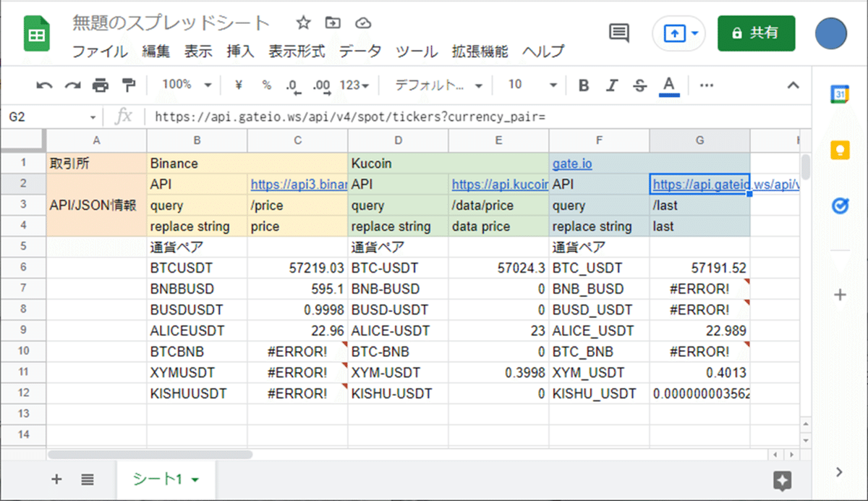
Task: Format as percent
Action: (x=266, y=85)
